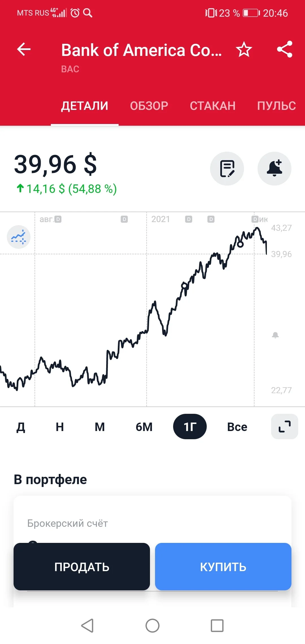Open the ПУЛЬС tab
Viewport: 305px width, 644px height.
(276, 106)
